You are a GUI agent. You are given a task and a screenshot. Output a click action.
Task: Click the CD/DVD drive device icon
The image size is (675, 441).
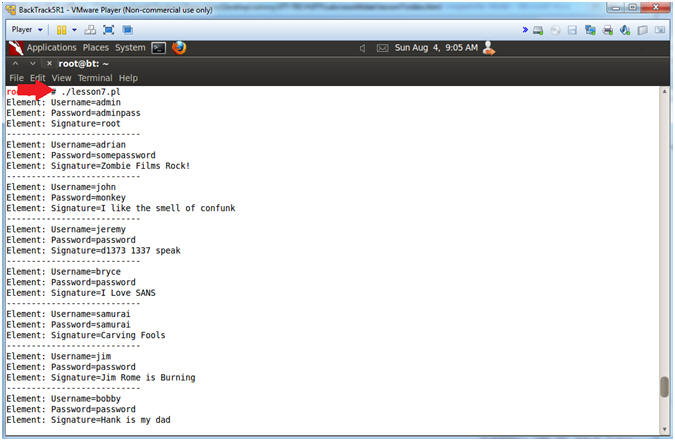point(556,30)
